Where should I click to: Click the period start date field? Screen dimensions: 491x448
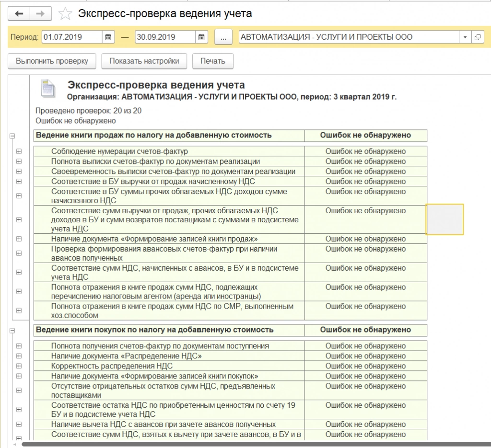coord(71,37)
